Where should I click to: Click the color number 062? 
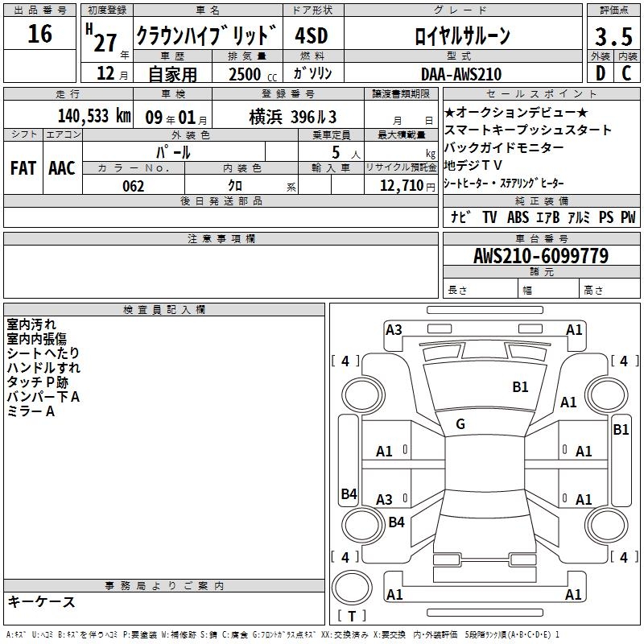[x=134, y=186]
